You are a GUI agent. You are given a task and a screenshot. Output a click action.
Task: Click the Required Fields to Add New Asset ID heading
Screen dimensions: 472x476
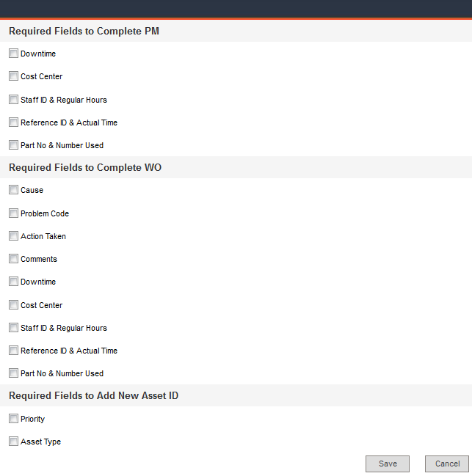93,395
